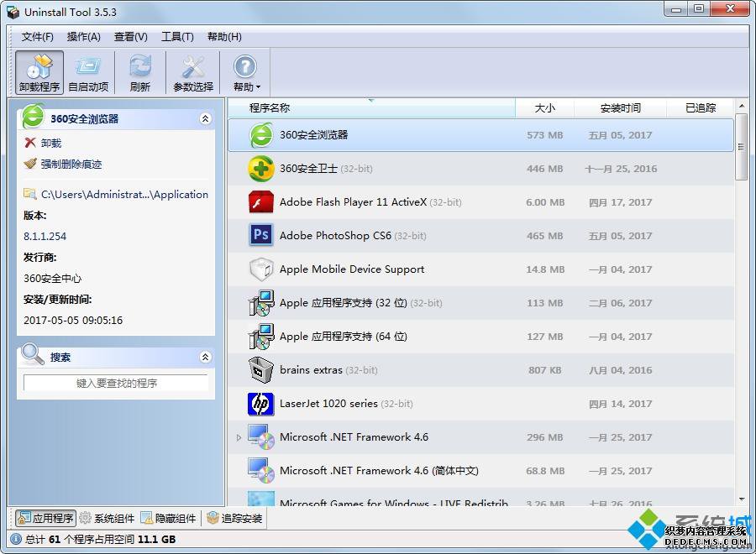
Task: Select the '68.8 MB' size cell
Action: tap(545, 471)
